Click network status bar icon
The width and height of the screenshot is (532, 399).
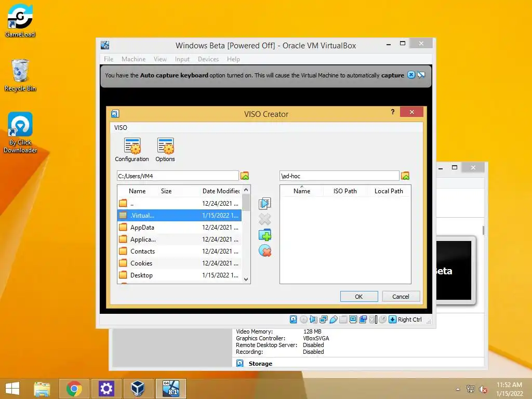[x=323, y=320]
